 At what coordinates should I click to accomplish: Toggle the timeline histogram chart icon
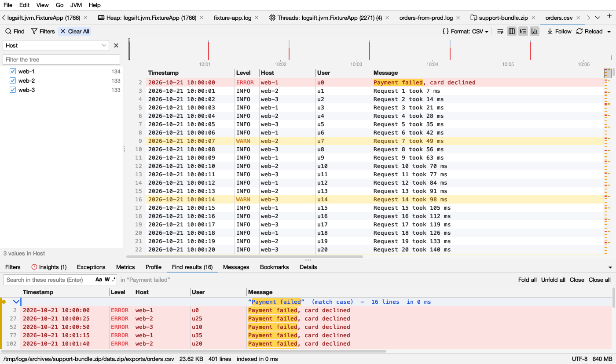click(535, 31)
